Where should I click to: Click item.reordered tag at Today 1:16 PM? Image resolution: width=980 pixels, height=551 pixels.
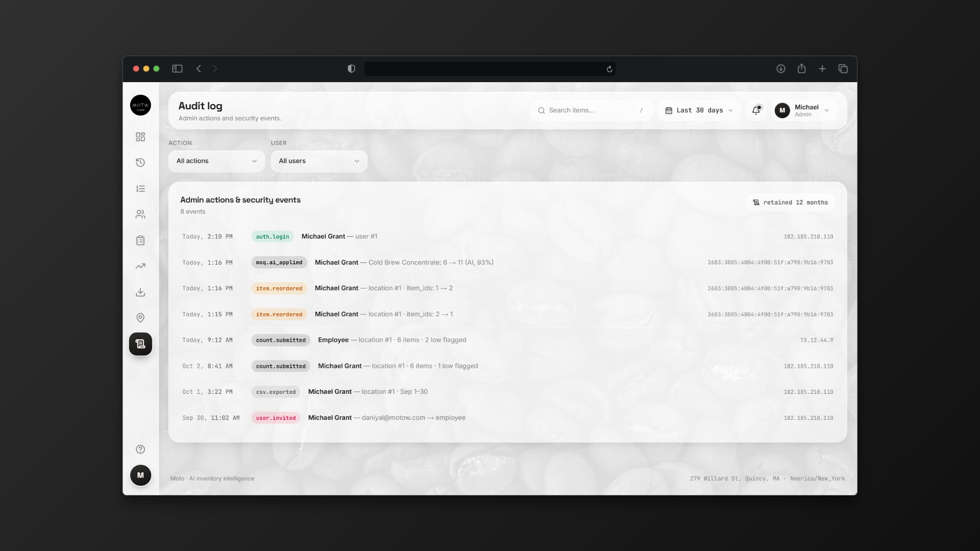click(279, 289)
